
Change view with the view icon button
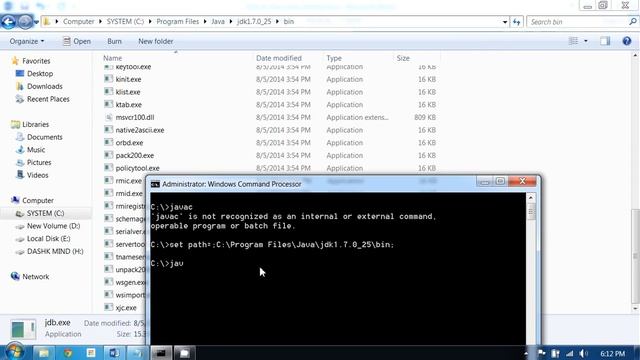click(573, 41)
